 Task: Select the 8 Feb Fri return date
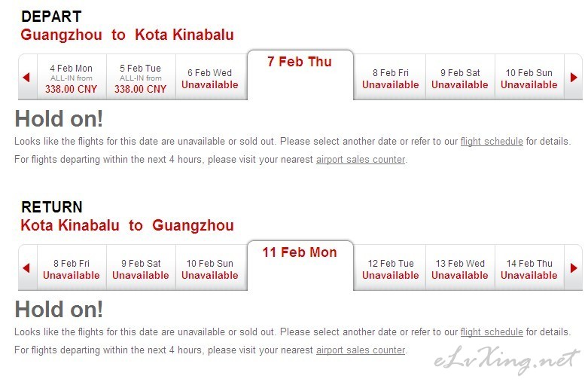pos(72,268)
